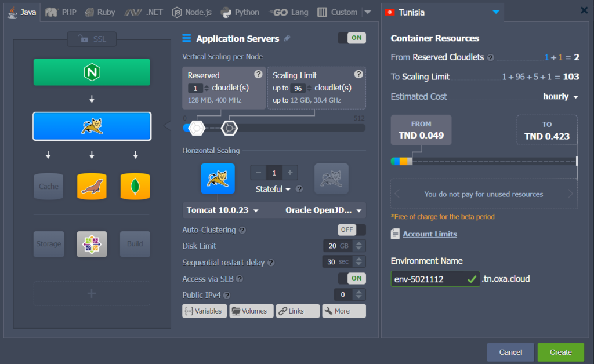Open the More options button
This screenshot has width=594, height=364.
point(344,311)
